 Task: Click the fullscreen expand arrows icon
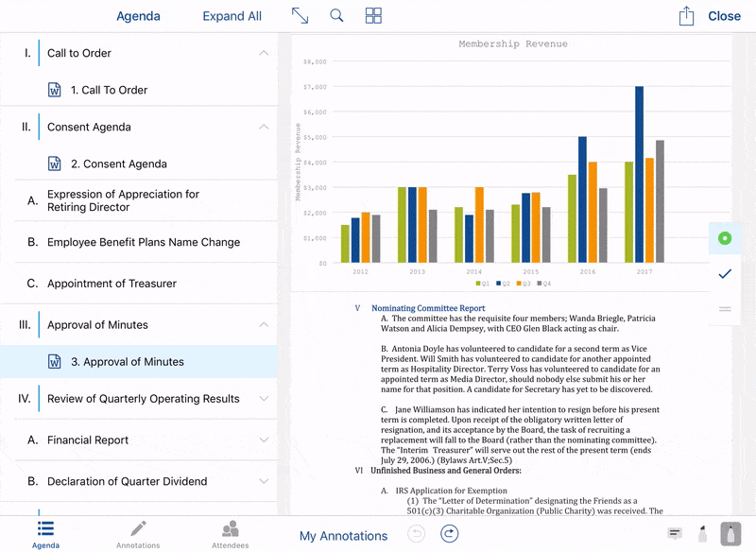(300, 16)
